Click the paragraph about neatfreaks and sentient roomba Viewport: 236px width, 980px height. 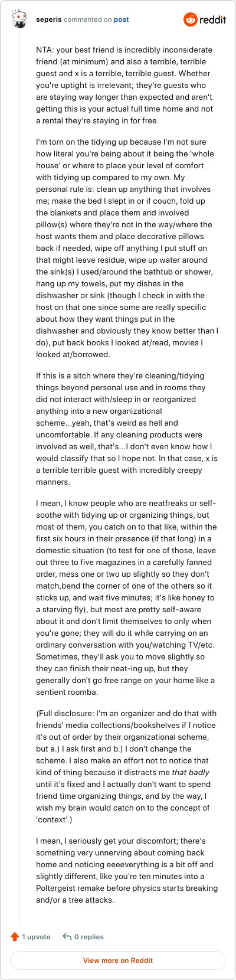127,597
